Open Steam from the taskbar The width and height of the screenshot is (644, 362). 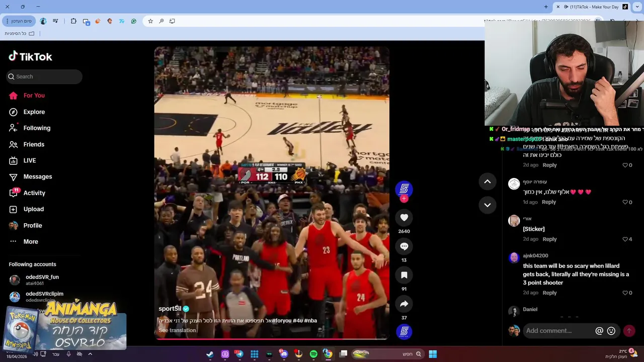coord(210,354)
